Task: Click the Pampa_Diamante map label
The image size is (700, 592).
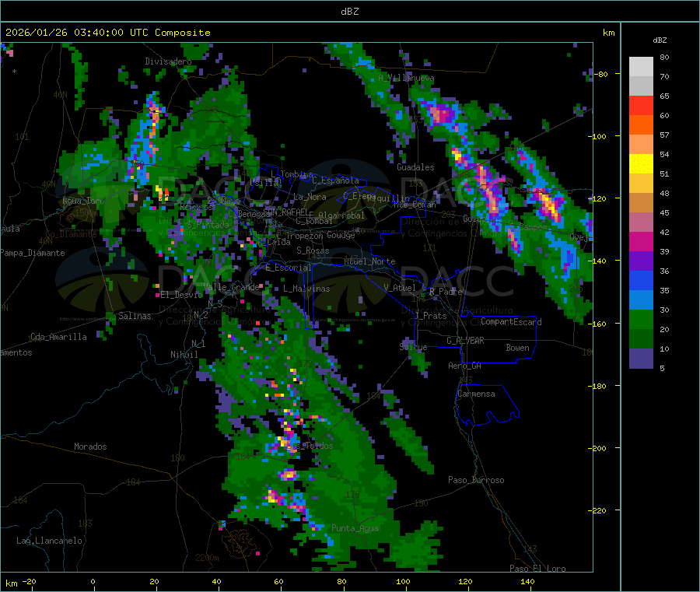Action: pyautogui.click(x=33, y=253)
